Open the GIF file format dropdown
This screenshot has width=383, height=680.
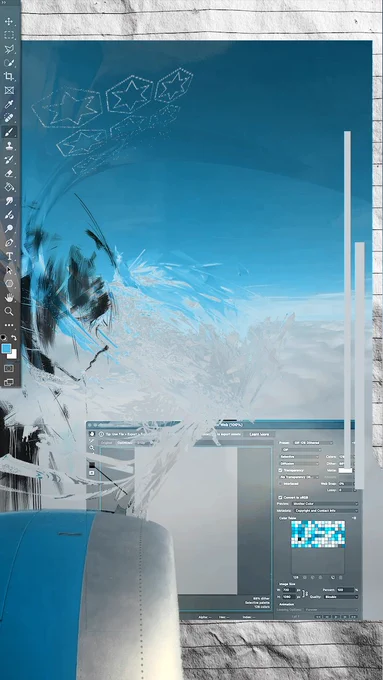(x=301, y=450)
